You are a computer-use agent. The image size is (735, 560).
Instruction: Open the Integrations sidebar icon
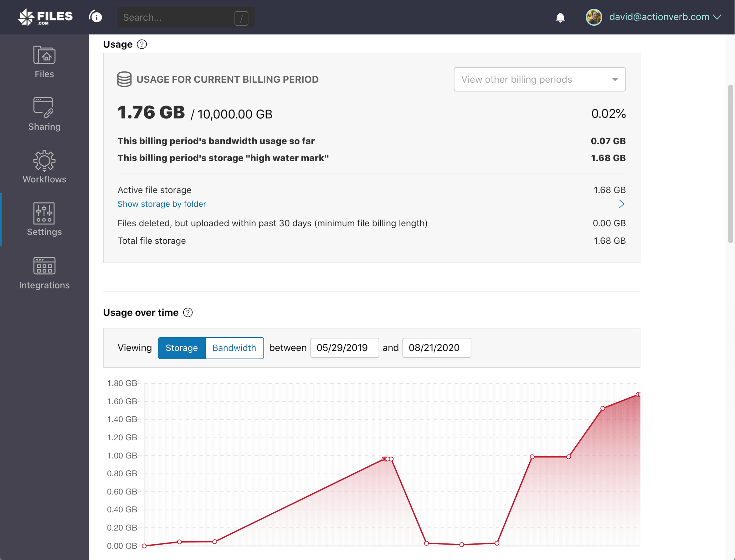tap(44, 266)
